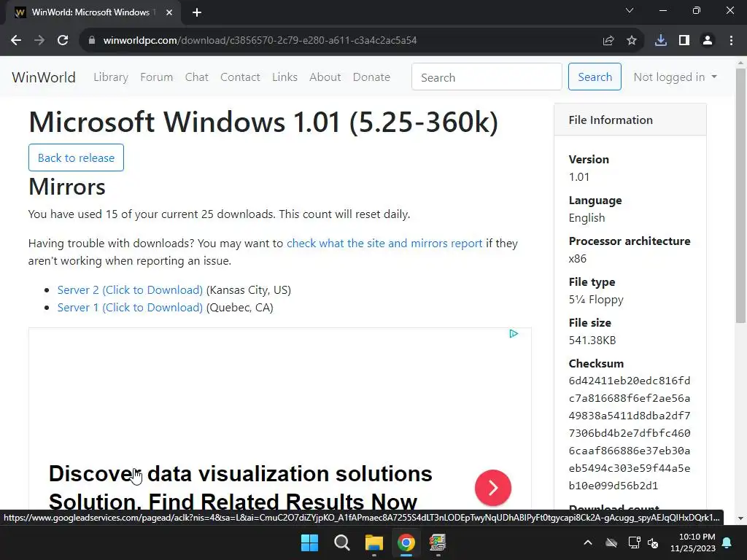Click the checksum value 6d42411eb20edc816fd

[630, 381]
